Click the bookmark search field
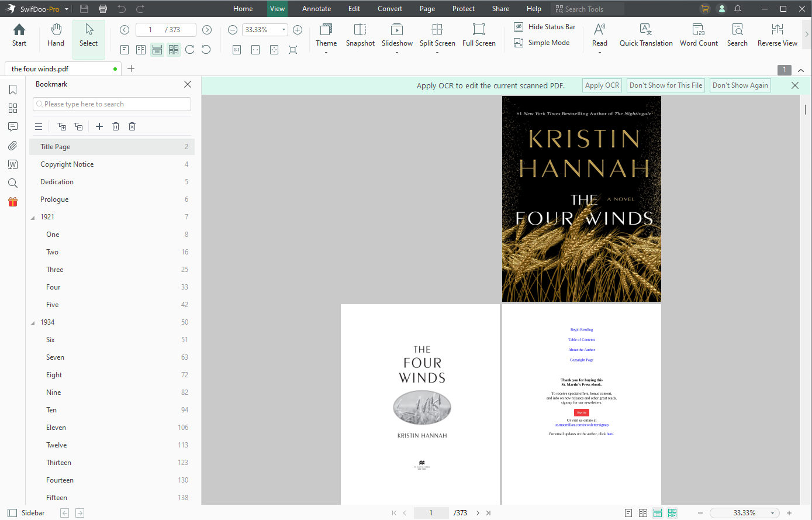812x520 pixels. click(x=112, y=104)
